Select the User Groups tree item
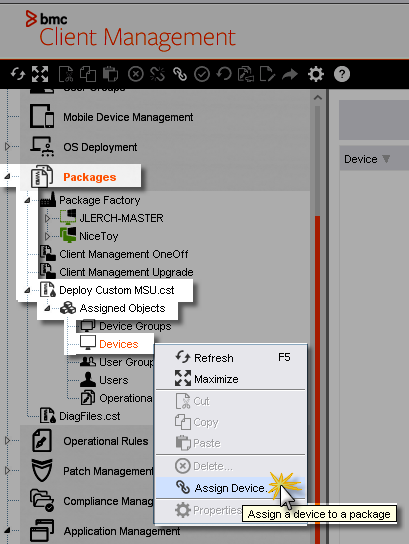Image resolution: width=409 pixels, height=544 pixels. click(x=126, y=362)
